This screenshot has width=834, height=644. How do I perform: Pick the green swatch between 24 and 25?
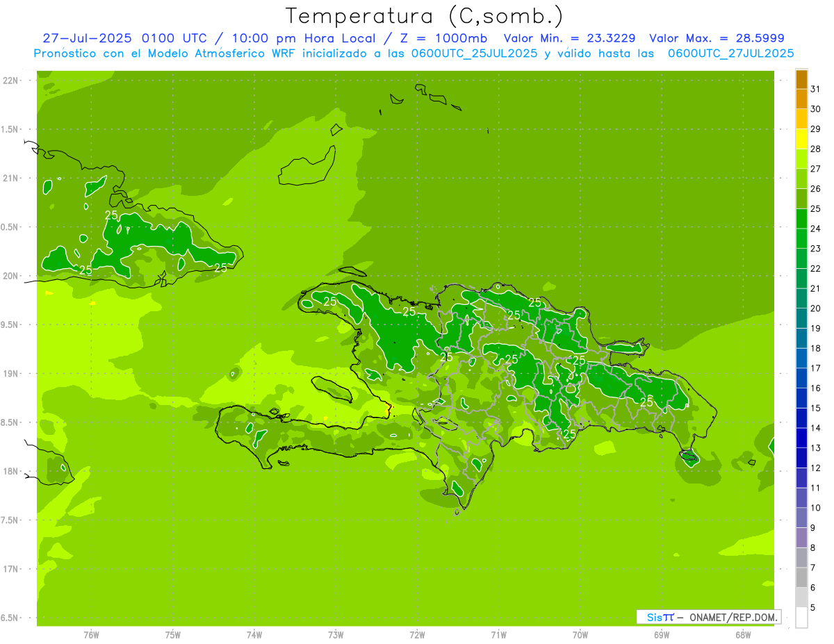coord(801,219)
